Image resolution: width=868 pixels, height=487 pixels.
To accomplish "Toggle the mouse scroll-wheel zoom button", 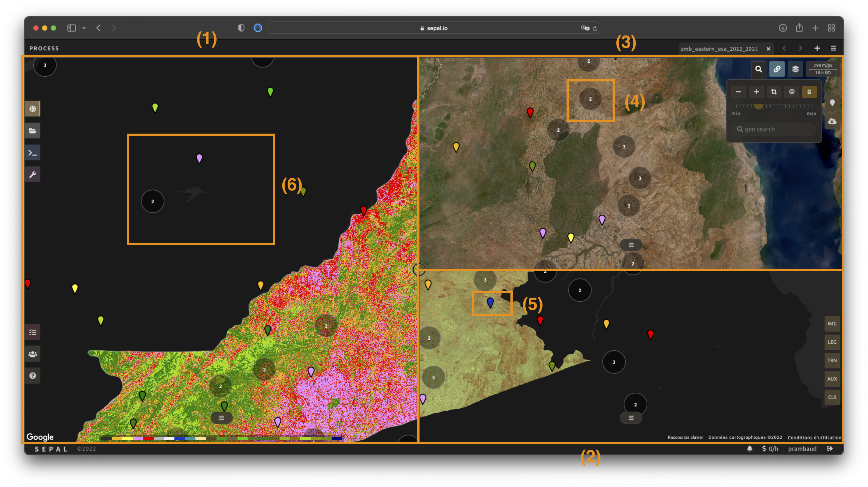I will (809, 92).
